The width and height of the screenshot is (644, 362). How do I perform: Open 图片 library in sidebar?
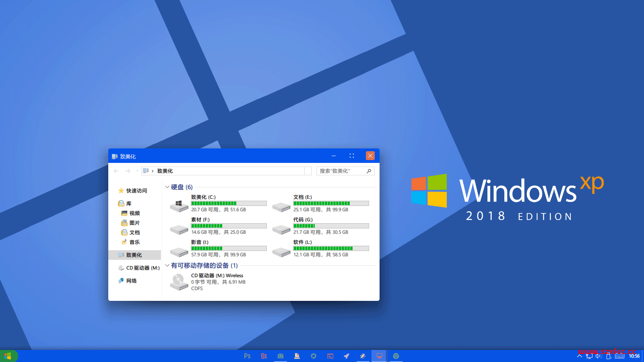[134, 223]
